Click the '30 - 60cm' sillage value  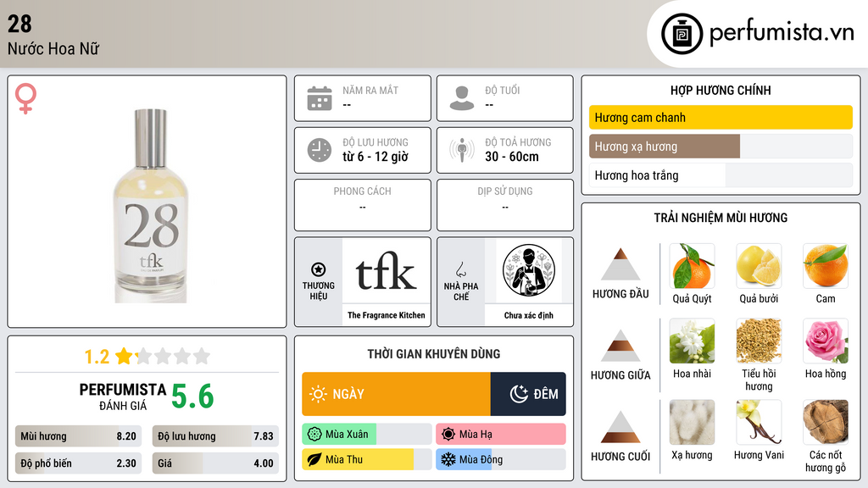512,157
